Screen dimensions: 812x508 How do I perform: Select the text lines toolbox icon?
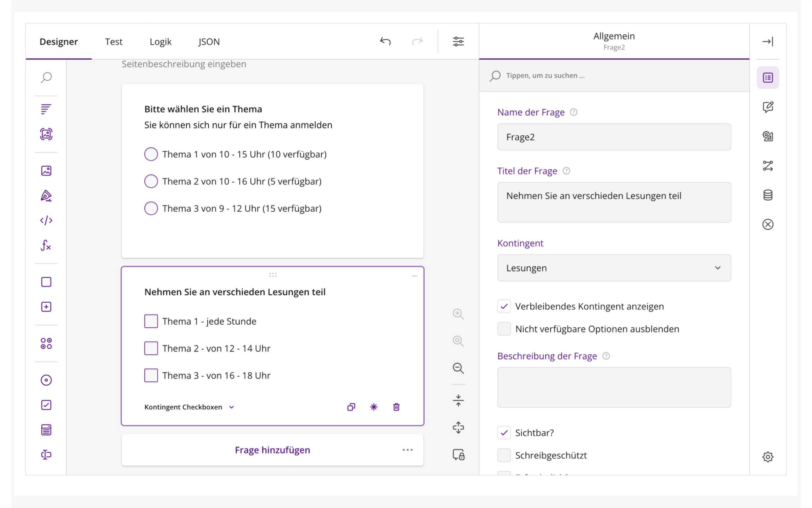click(x=46, y=109)
